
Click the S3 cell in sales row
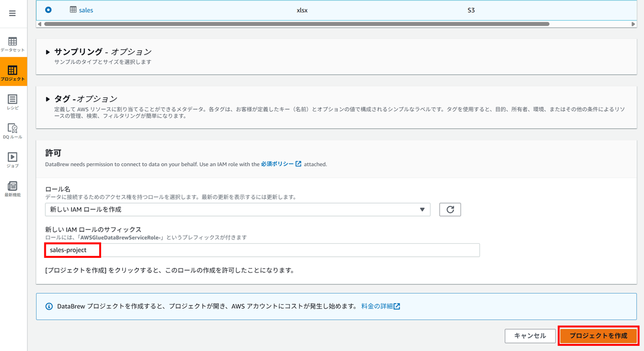click(x=471, y=10)
